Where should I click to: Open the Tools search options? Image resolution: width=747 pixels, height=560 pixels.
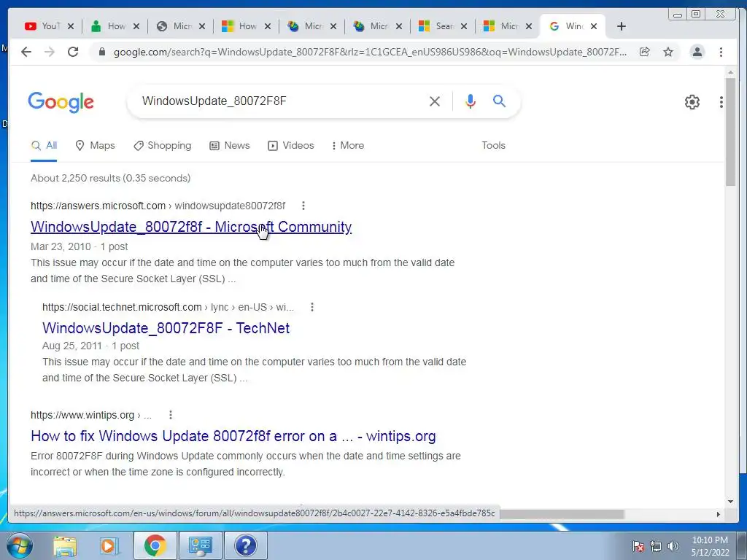pos(493,146)
